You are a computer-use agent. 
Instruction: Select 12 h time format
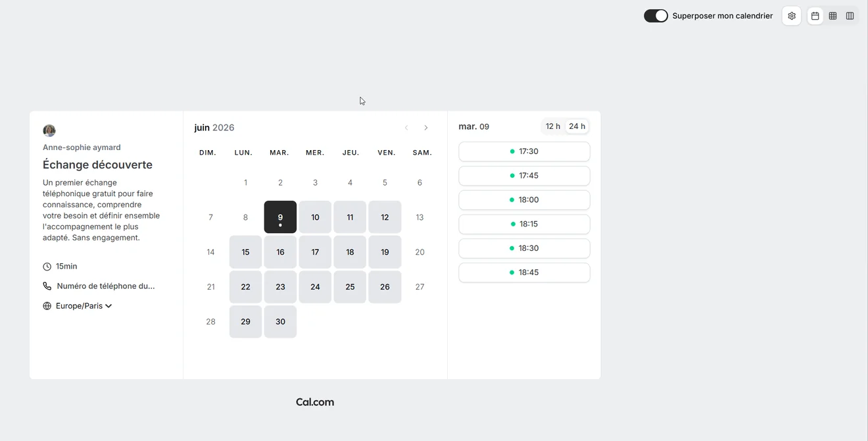point(553,126)
